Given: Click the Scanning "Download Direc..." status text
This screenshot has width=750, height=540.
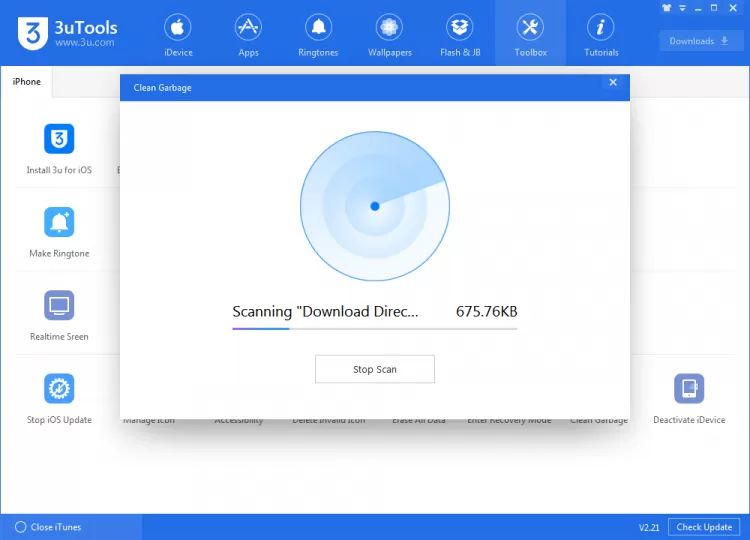Looking at the screenshot, I should pyautogui.click(x=325, y=311).
